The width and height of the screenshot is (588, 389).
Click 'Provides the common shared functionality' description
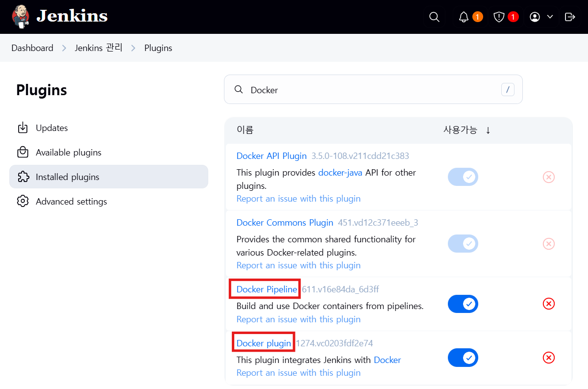(326, 246)
